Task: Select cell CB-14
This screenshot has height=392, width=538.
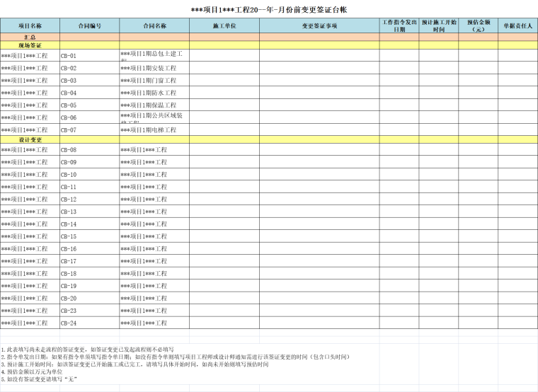Action: (90, 224)
